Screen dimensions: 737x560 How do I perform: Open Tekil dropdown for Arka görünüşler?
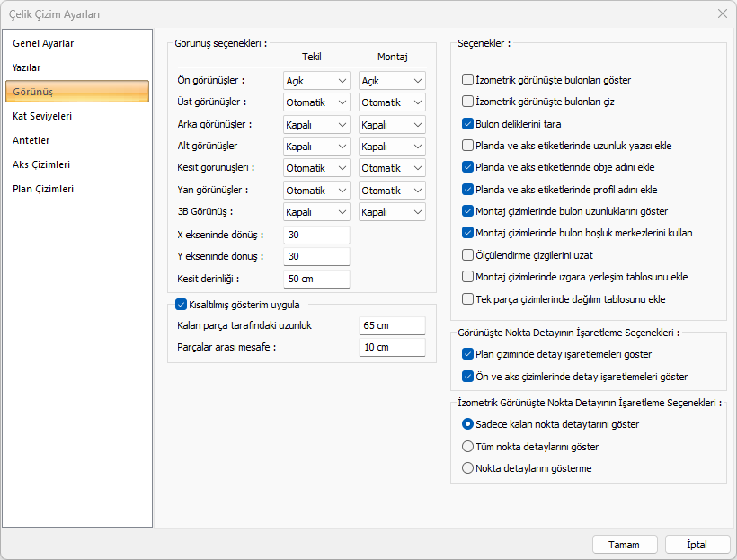pyautogui.click(x=316, y=125)
